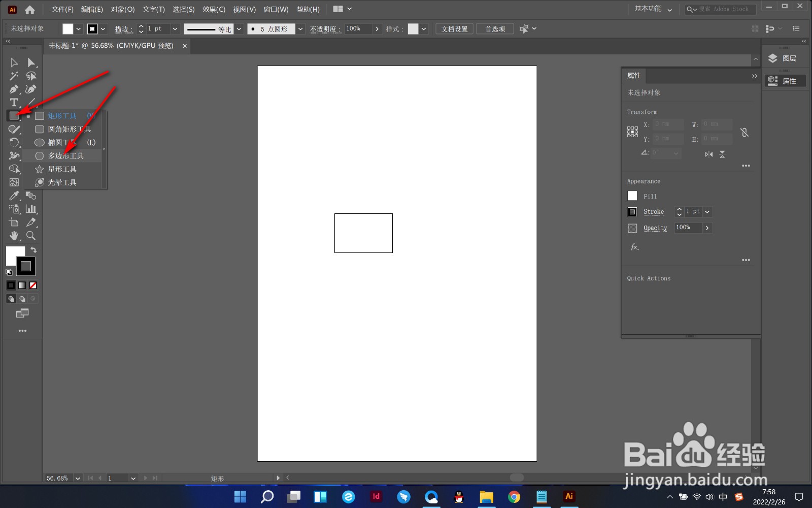The height and width of the screenshot is (508, 812).
Task: Open the 图层 panel
Action: 785,58
